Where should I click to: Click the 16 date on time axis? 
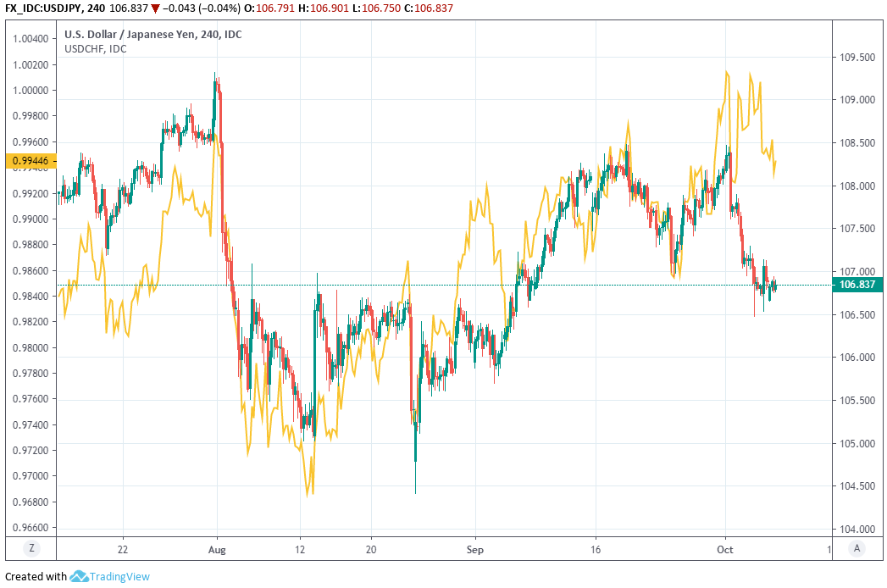point(596,548)
